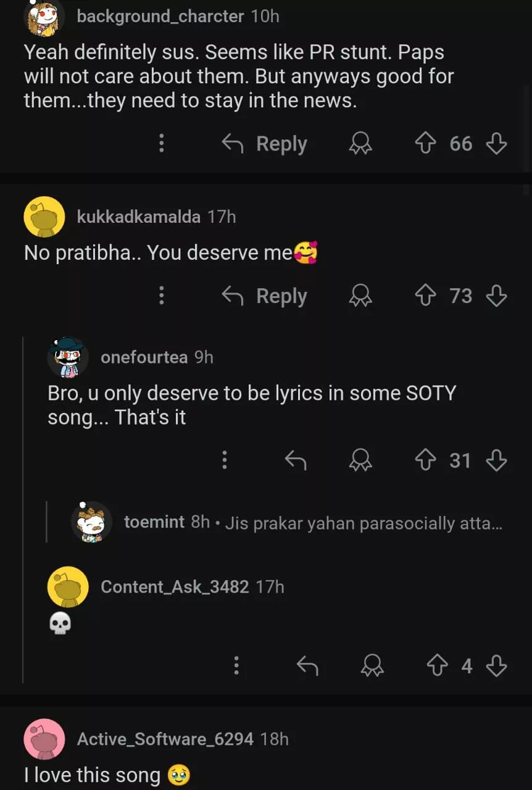This screenshot has height=790, width=532.
Task: Upvote onefourtea's reply
Action: click(x=426, y=460)
